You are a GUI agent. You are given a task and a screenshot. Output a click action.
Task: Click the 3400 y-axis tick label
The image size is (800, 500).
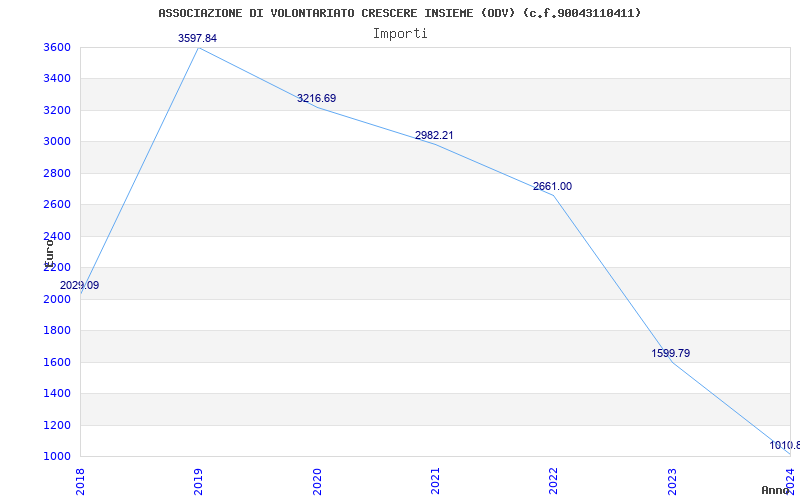(57, 79)
